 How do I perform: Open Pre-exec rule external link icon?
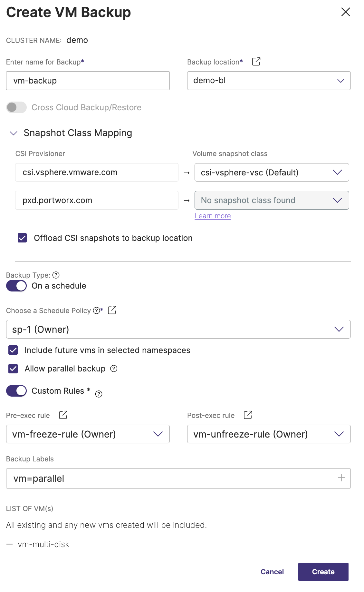click(x=63, y=415)
